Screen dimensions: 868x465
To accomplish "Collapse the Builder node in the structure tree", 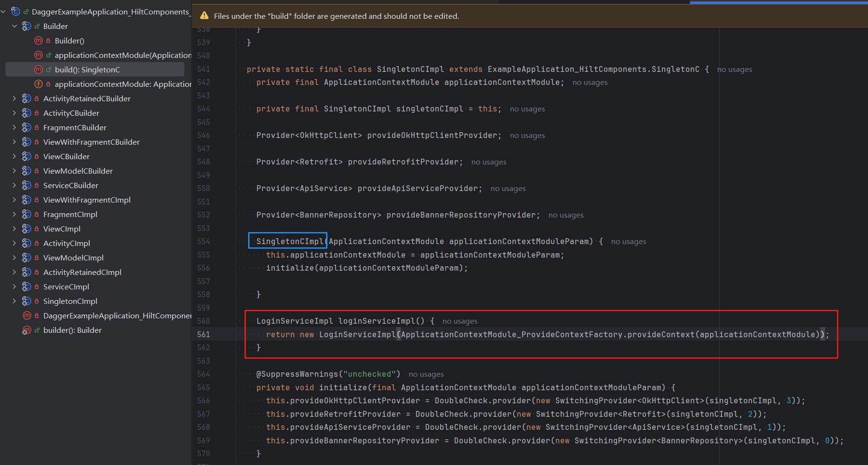I will 14,27.
